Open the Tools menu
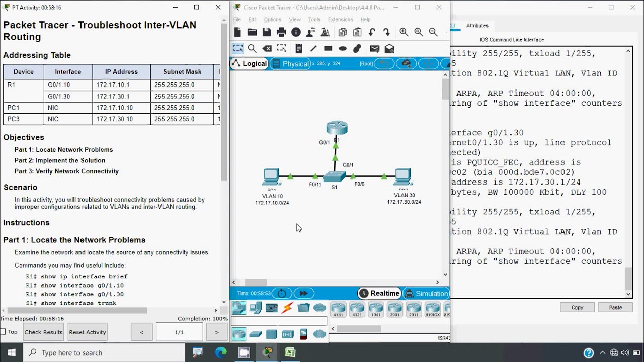The image size is (644, 362). click(x=314, y=20)
